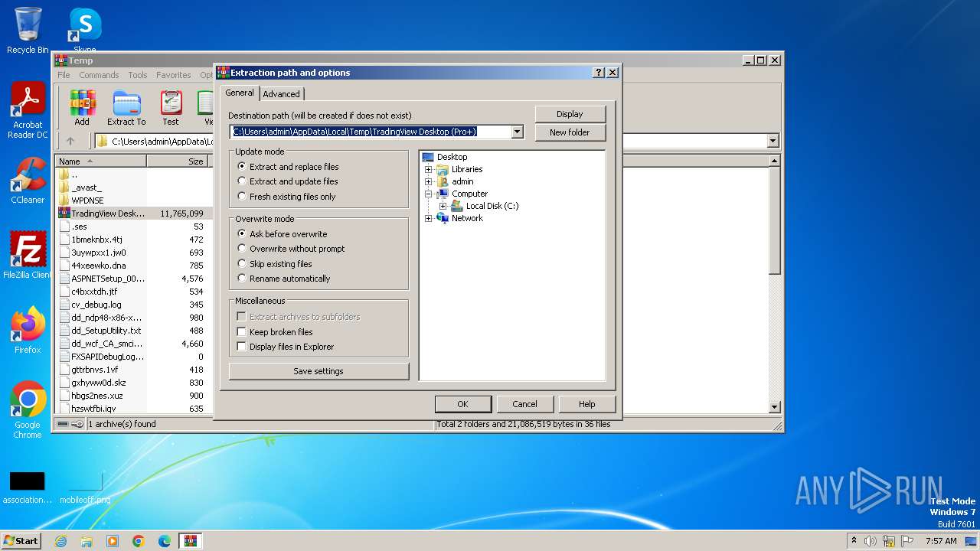Open the Commands menu
Viewport: 980px width, 551px height.
[99, 75]
